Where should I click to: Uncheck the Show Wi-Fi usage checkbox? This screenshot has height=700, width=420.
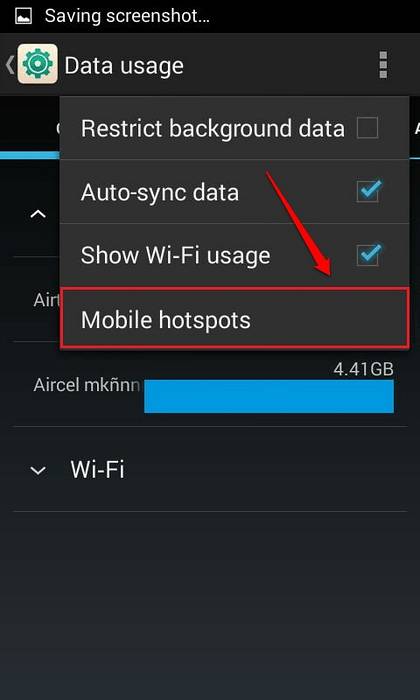click(368, 255)
